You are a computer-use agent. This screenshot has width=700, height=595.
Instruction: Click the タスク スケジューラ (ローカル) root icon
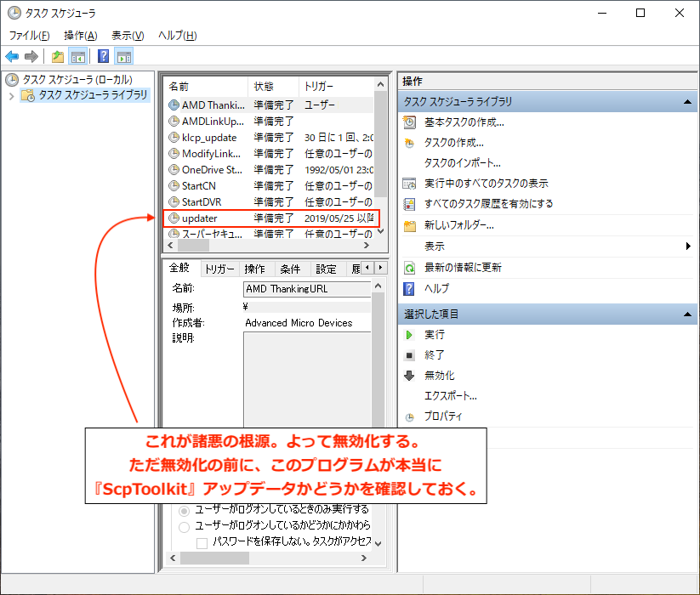(x=12, y=80)
